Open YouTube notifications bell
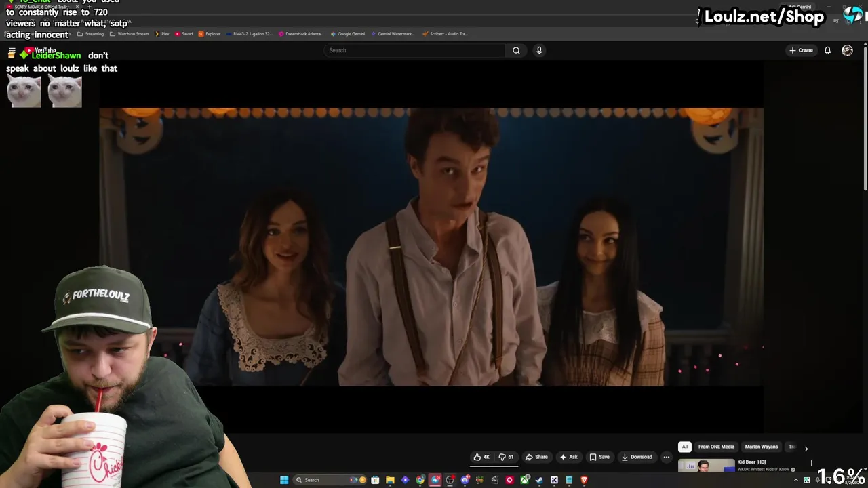Screen dimensions: 868x488 tap(827, 50)
